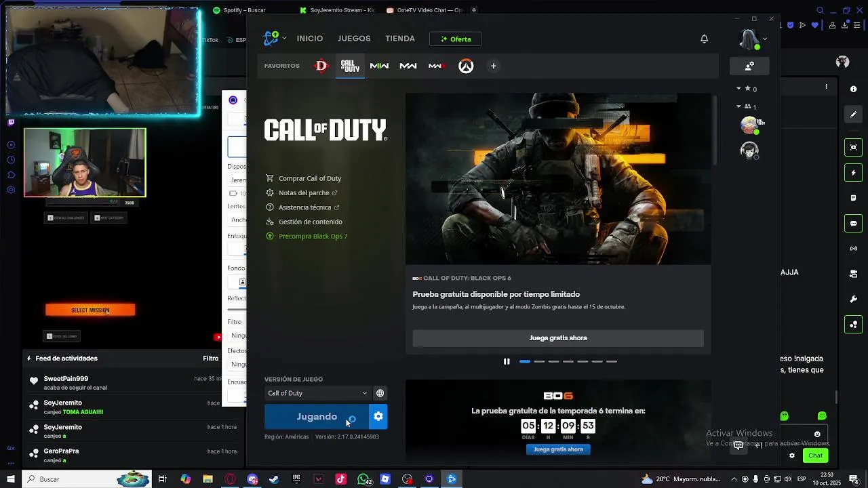The height and width of the screenshot is (488, 868).
Task: Select the red MW game icon
Action: [x=437, y=66]
